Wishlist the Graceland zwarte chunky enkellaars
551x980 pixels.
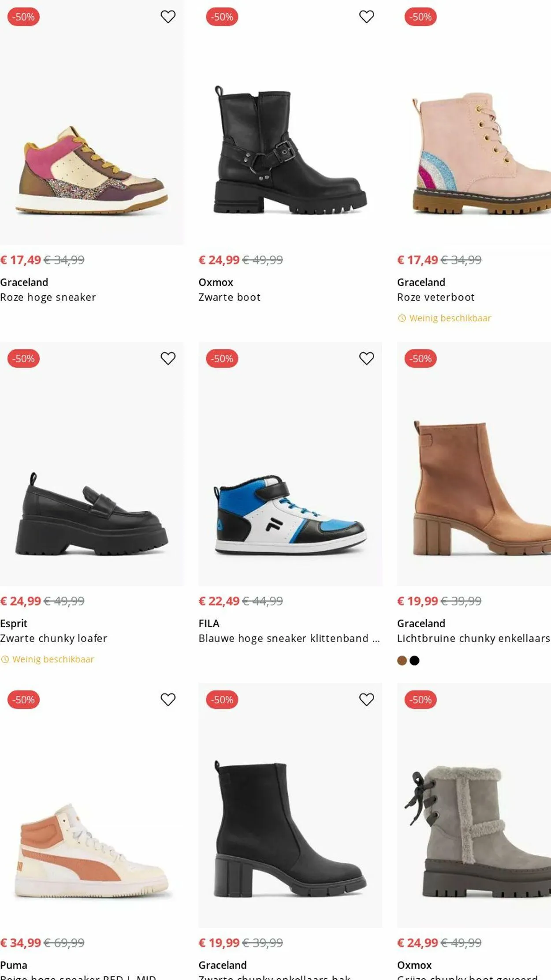click(366, 699)
